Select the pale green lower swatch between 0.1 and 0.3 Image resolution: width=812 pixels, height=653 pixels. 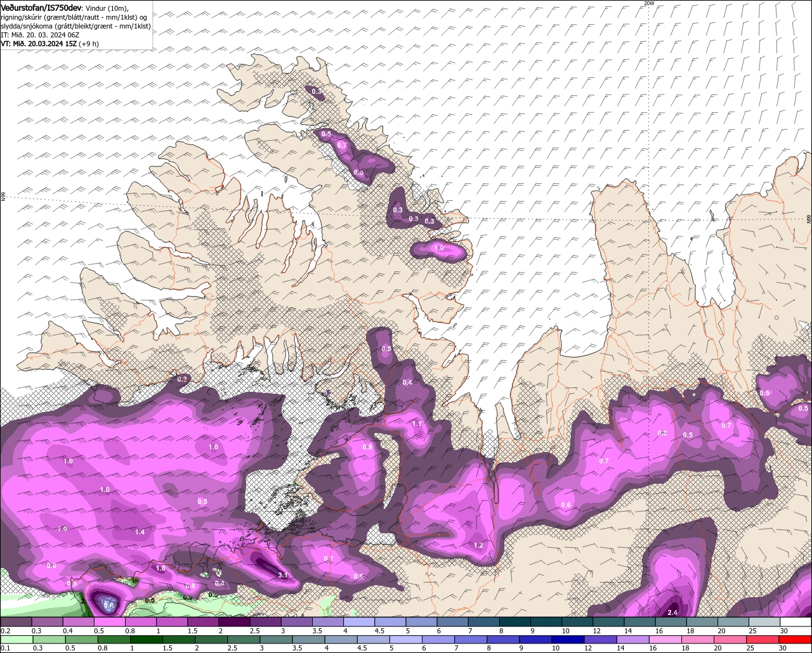(x=16, y=639)
